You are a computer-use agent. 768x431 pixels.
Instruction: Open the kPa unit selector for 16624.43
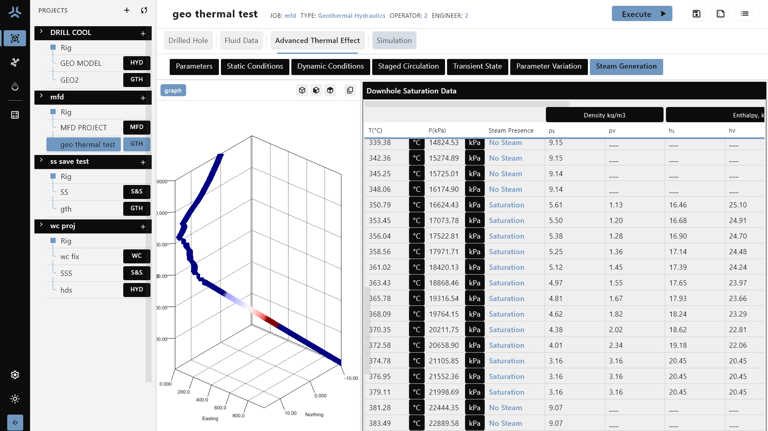pos(474,205)
